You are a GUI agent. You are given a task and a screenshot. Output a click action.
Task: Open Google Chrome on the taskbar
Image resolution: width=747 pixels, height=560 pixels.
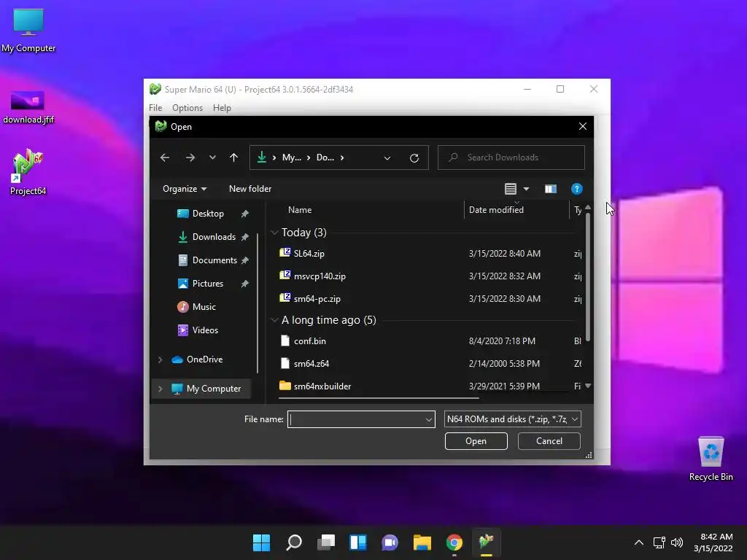(x=454, y=542)
